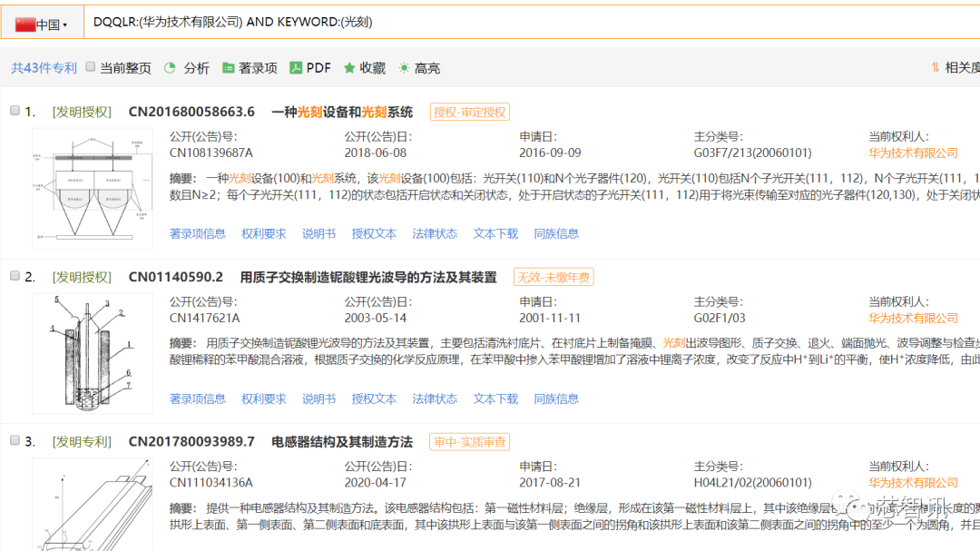This screenshot has height=551, width=980.
Task: Click 华为技术有限公司 owner of result 2
Action: (913, 319)
